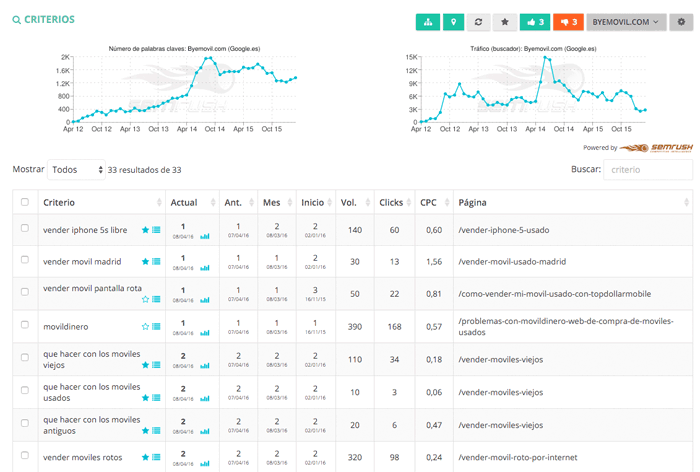Open the BYEMOVIL.COM domain dropdown
This screenshot has height=472, width=700.
point(626,22)
